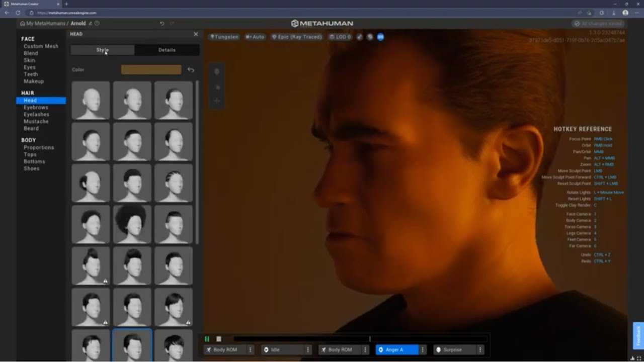Click the blue round icon in viewport toolbar

pos(380,37)
